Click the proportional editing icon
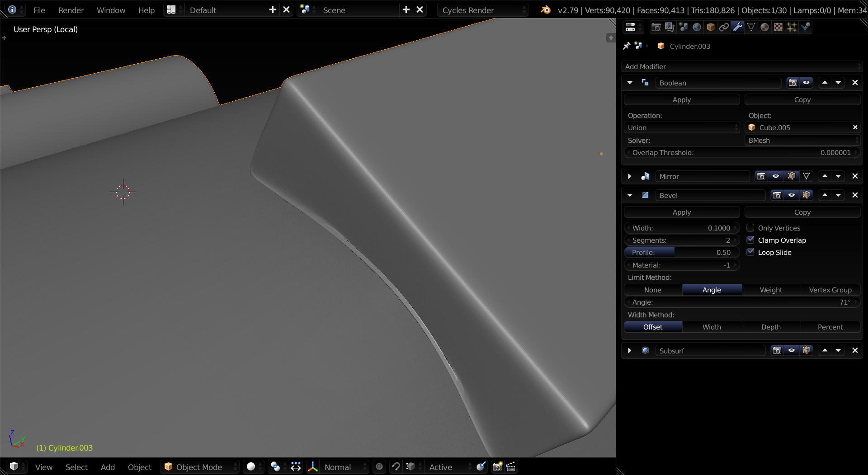The height and width of the screenshot is (475, 868). (379, 467)
